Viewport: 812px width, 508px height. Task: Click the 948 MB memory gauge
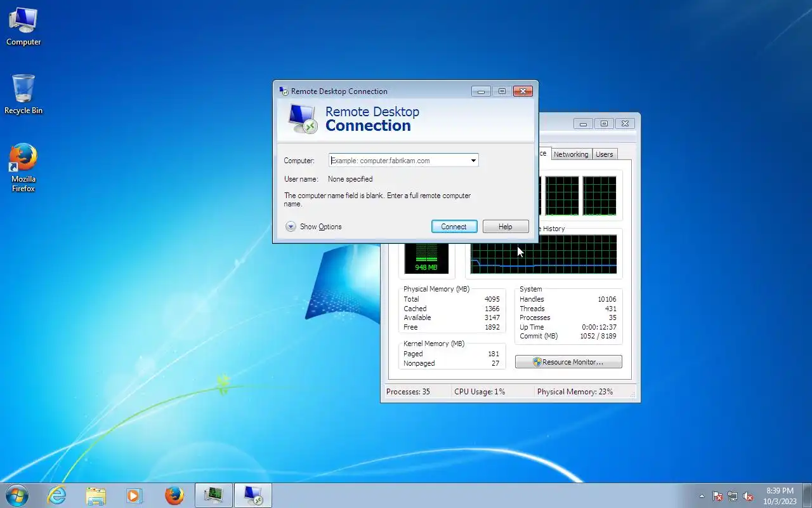point(426,257)
